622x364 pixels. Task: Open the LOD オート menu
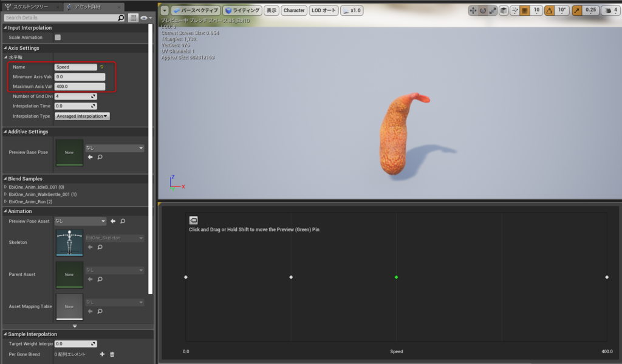pyautogui.click(x=324, y=11)
